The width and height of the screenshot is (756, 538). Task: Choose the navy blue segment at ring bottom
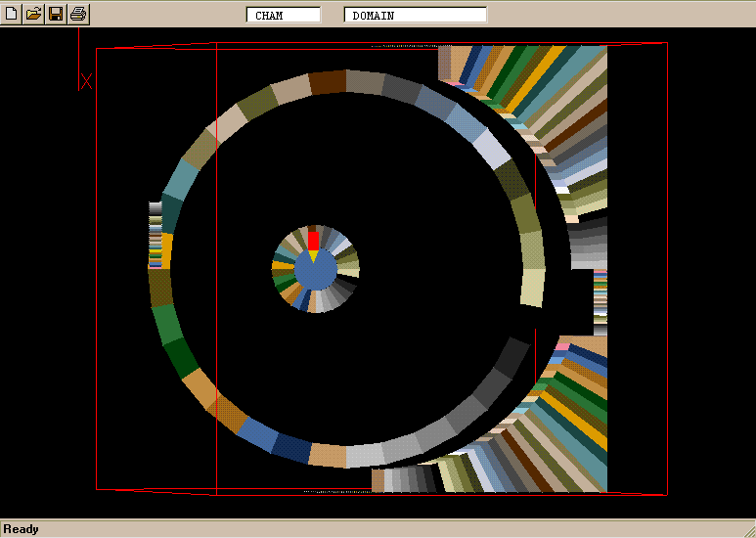tap(290, 447)
